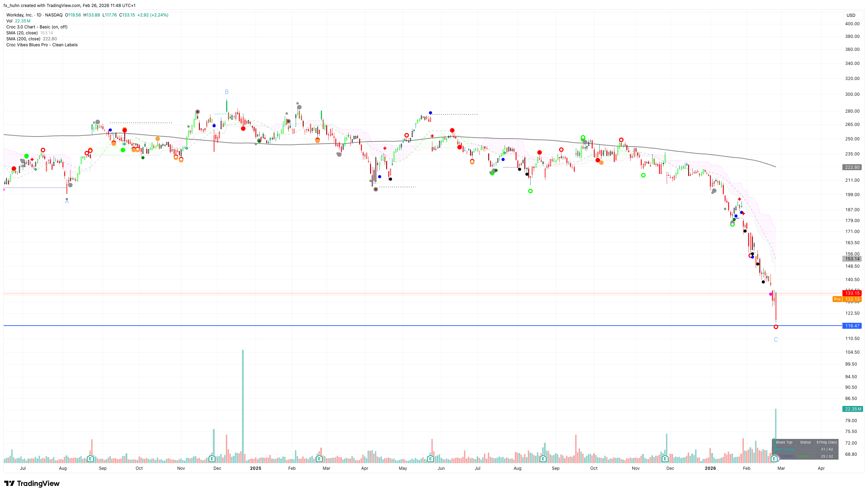Open the earnings E marker in late August 2025
The image size is (868, 494).
point(543,459)
